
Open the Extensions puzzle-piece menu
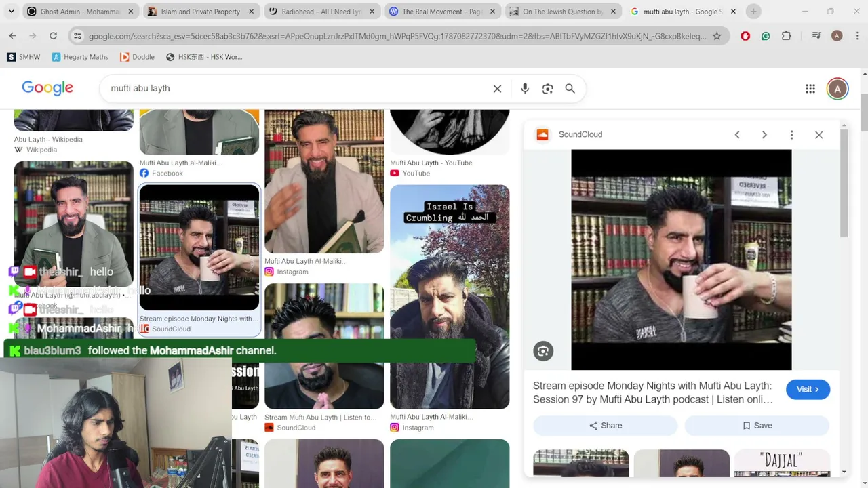click(x=787, y=36)
